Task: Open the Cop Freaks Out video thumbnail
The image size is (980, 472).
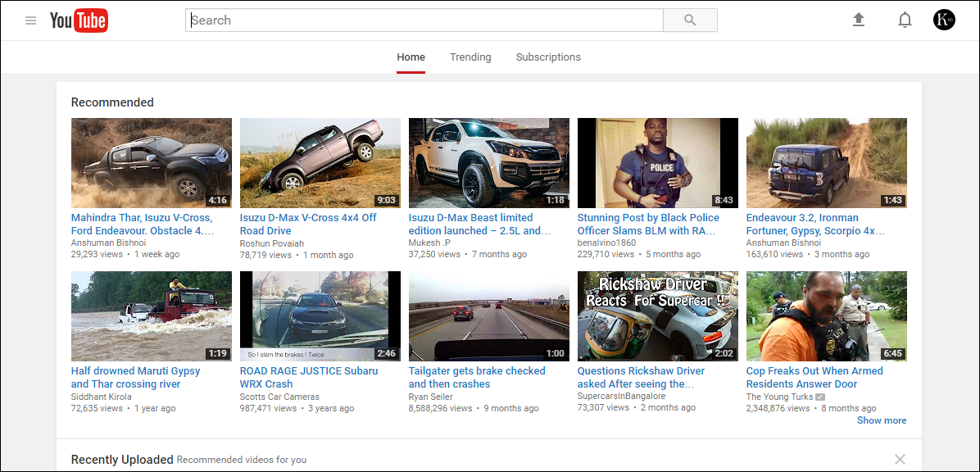Action: (x=826, y=316)
